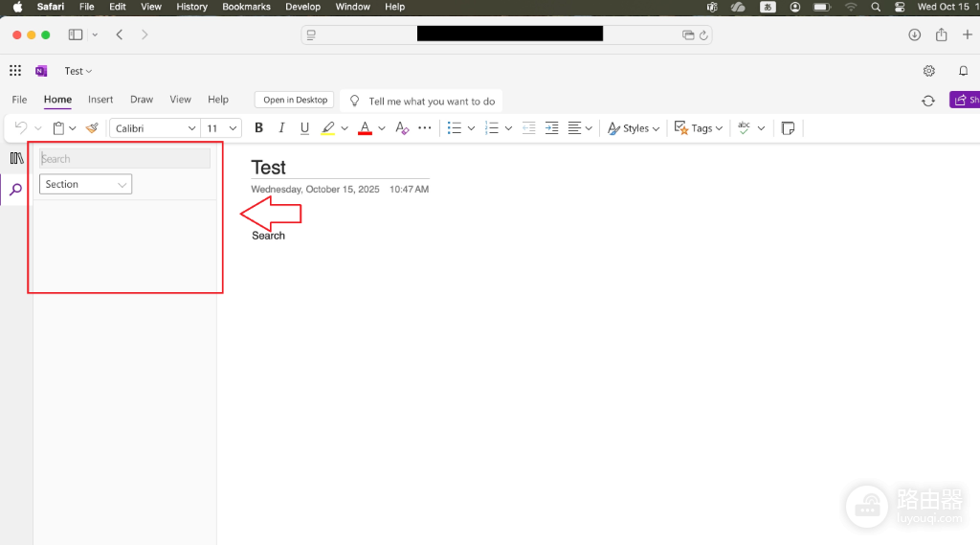Reload the page in Safari

[x=703, y=35]
